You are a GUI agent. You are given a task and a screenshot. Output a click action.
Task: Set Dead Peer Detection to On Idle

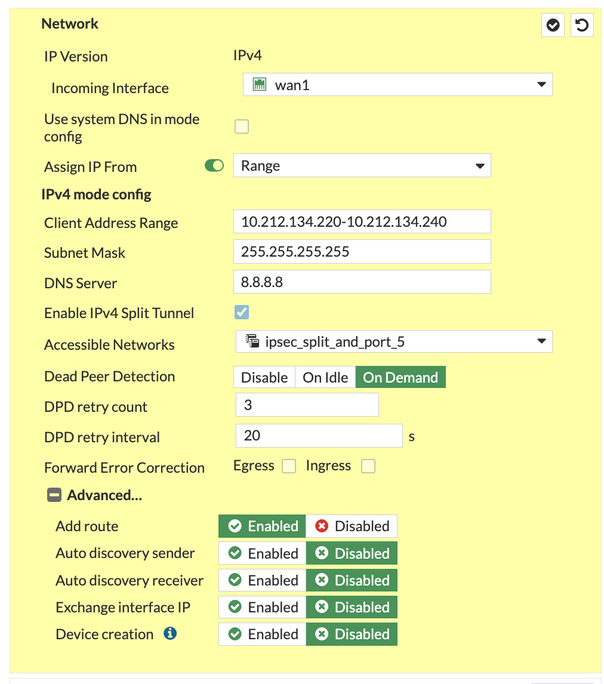coord(325,377)
